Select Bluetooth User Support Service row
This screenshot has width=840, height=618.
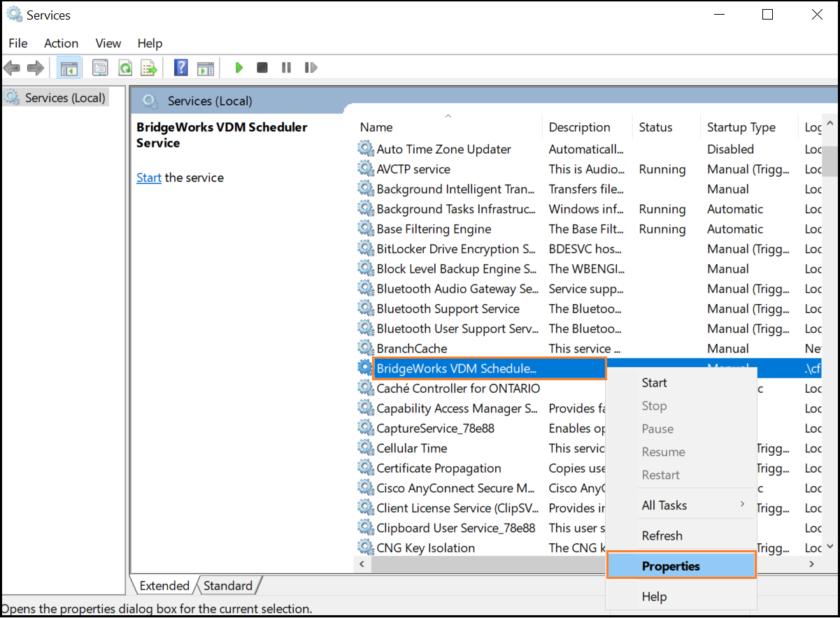point(588,328)
